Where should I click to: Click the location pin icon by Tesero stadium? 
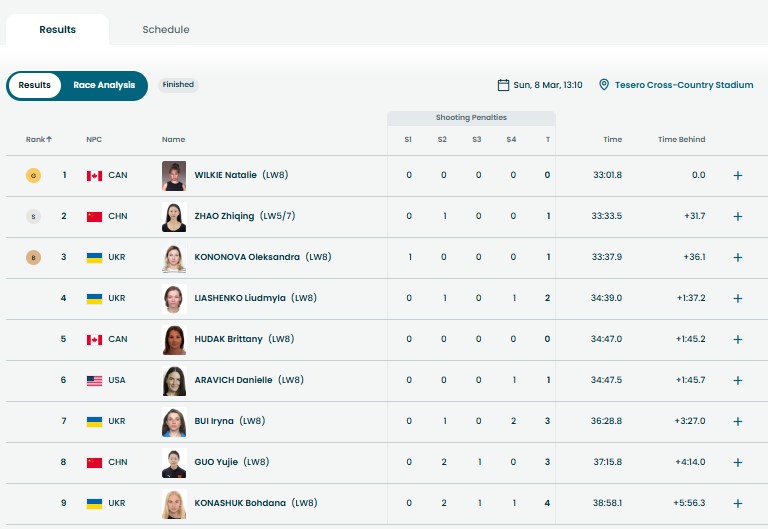604,85
